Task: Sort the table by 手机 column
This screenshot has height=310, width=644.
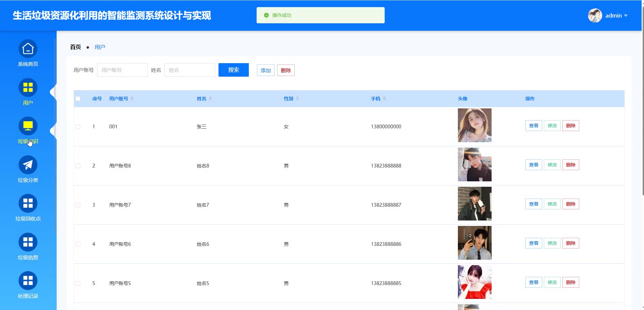Action: (384, 99)
